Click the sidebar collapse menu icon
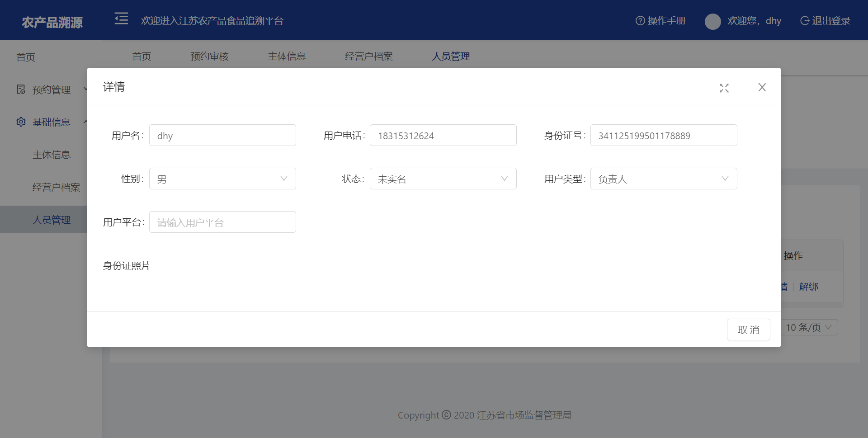The height and width of the screenshot is (438, 868). [x=121, y=19]
